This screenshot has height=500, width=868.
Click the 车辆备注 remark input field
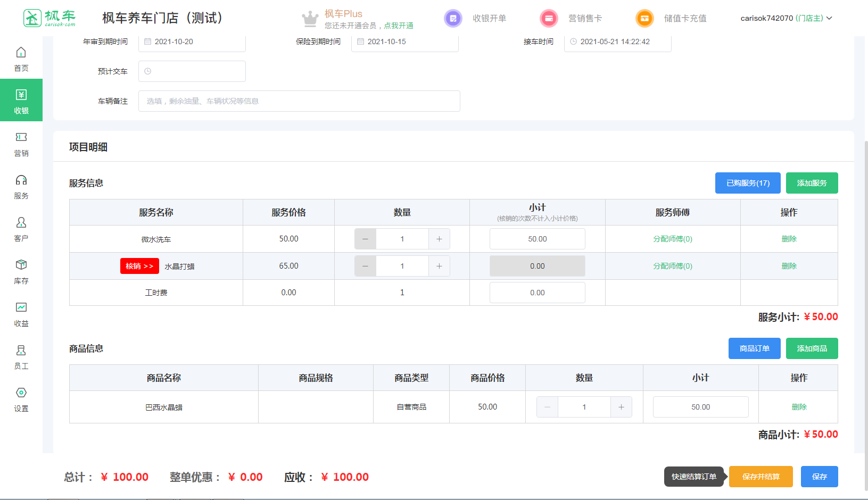click(x=299, y=101)
